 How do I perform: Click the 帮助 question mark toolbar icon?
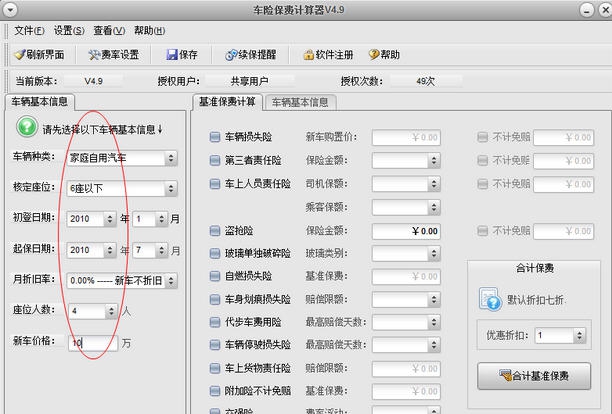coord(374,54)
